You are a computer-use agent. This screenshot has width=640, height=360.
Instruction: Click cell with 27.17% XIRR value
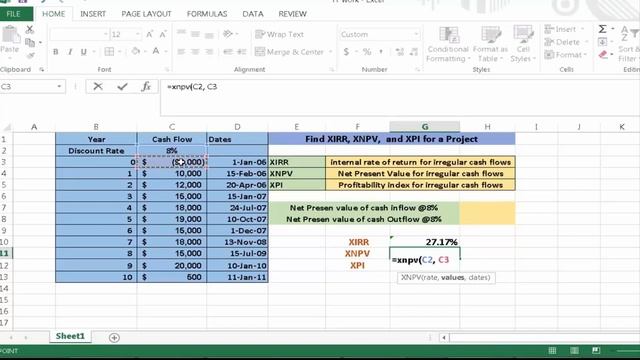click(424, 242)
